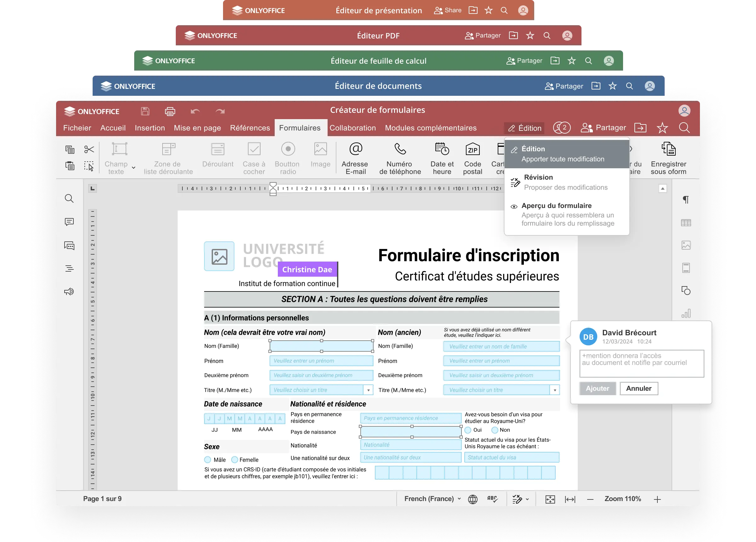
Task: Switch to the Références tab
Action: [x=250, y=128]
